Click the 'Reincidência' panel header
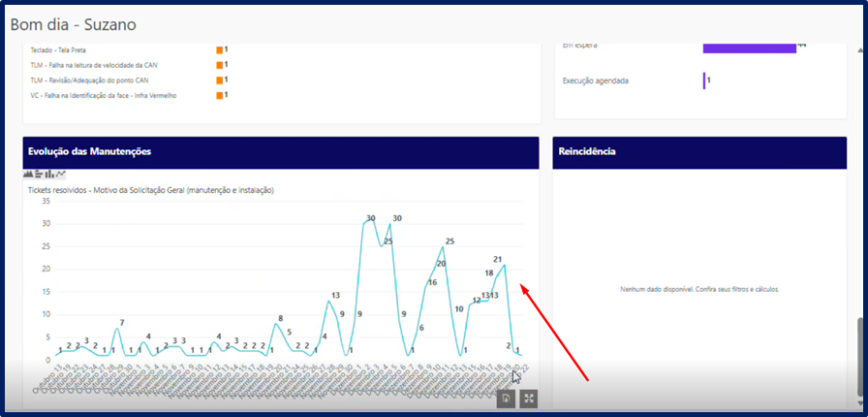 pos(699,152)
